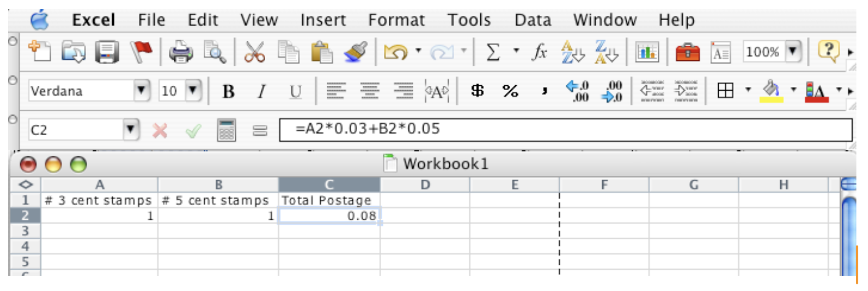Open Print Preview with magnifier icon

coord(215,53)
